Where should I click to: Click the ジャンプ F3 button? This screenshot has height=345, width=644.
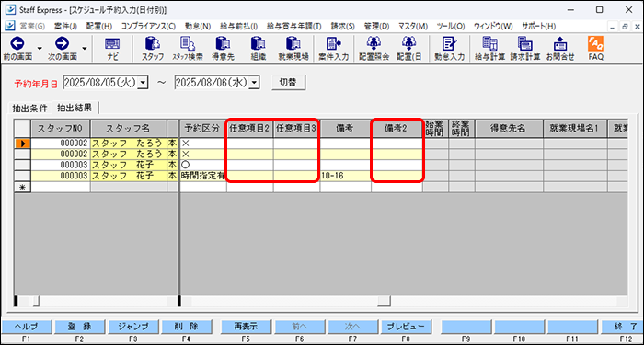pos(133,327)
